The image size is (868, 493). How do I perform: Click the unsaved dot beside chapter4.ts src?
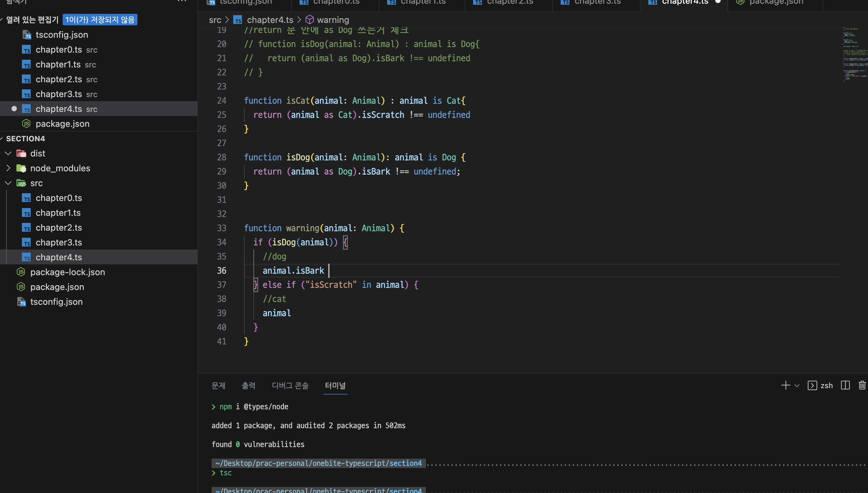click(x=14, y=109)
